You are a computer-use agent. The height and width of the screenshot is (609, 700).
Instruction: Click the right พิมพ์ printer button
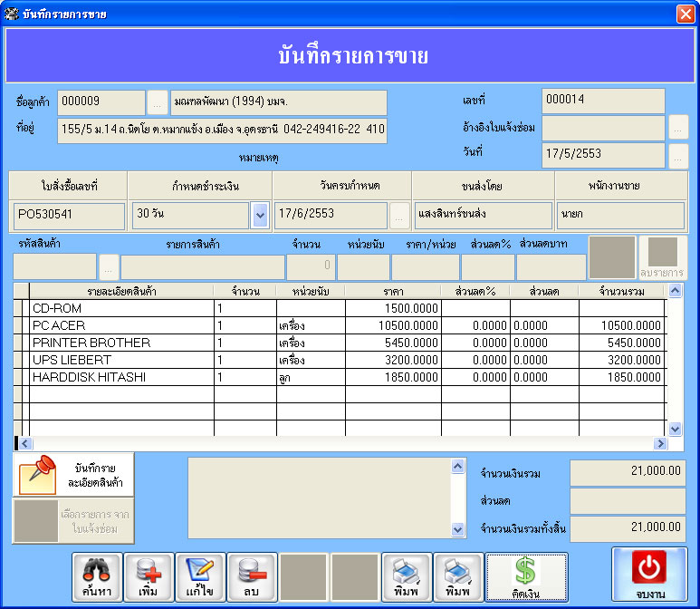(457, 576)
